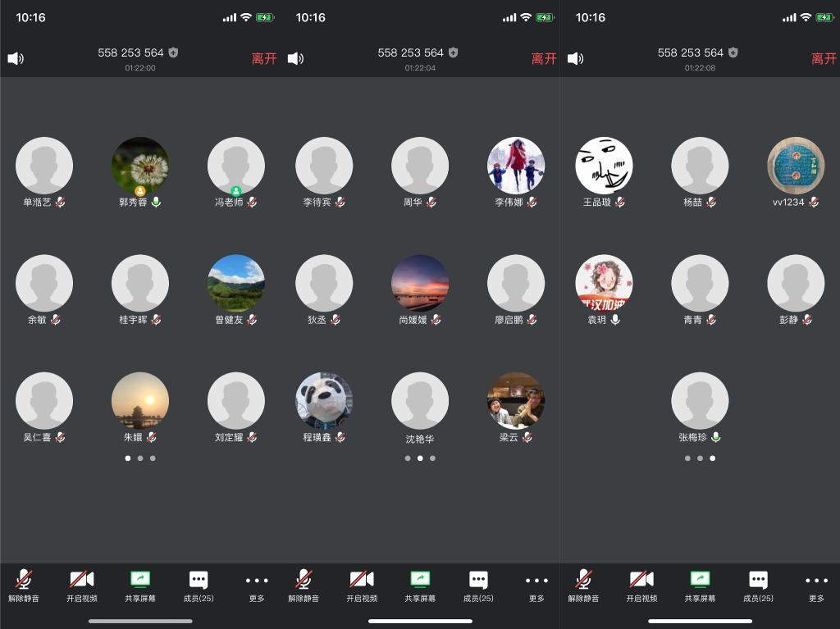The image size is (840, 629).
Task: Tap the speaker icon in the 01:22:00 screen
Action: 16,59
